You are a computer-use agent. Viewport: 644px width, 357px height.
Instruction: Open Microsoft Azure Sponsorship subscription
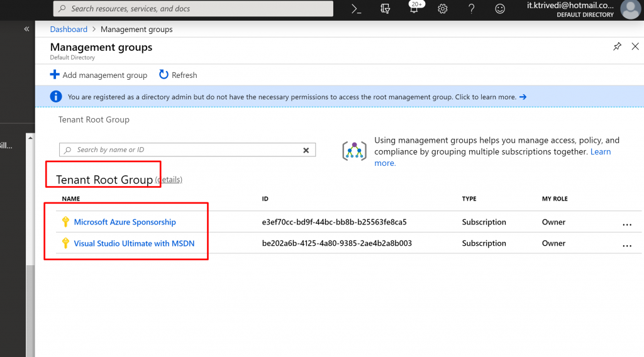coord(125,222)
